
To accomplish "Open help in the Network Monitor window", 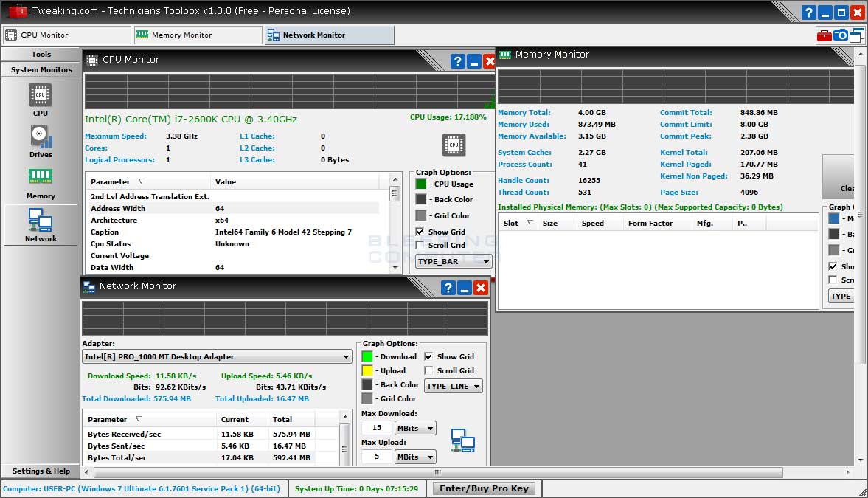I will [448, 288].
